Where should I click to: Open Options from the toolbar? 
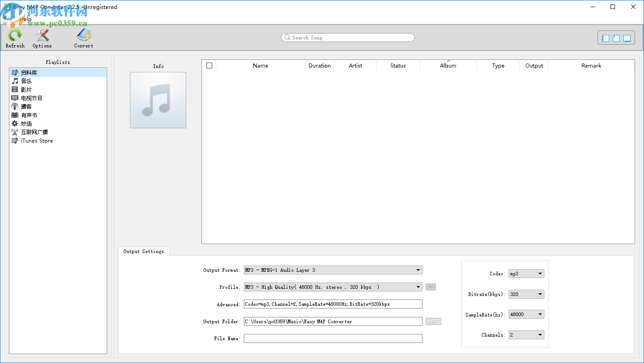(x=42, y=38)
